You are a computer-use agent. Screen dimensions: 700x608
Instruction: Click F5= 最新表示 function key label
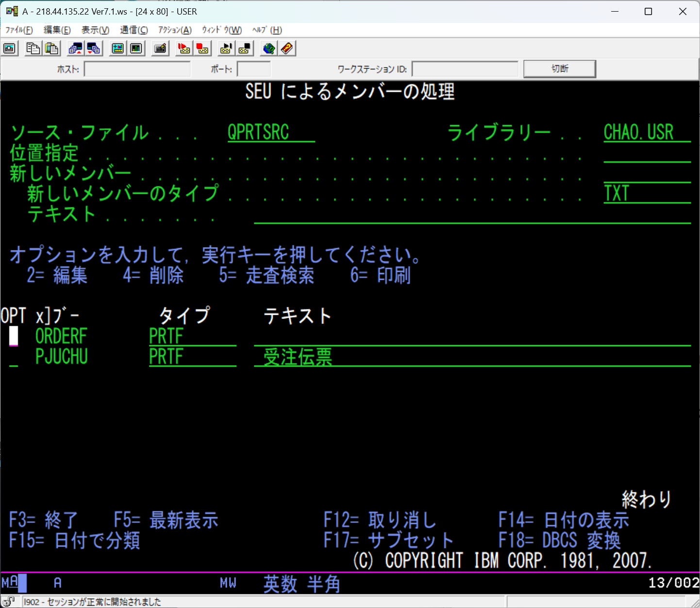[x=166, y=520]
